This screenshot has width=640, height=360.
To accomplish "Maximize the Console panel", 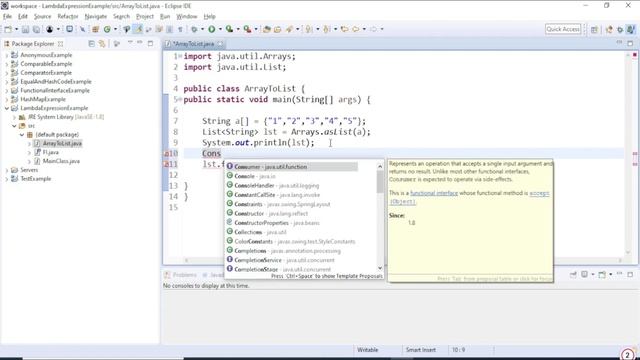I will tap(630, 275).
